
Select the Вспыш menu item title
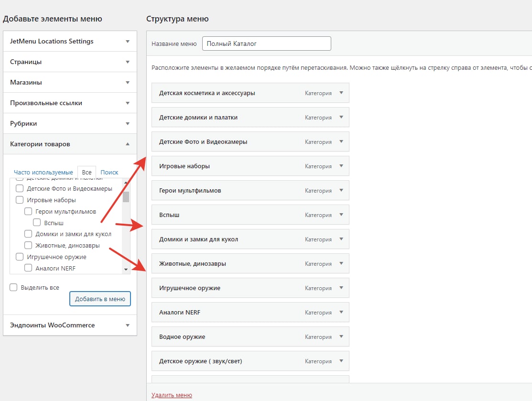[169, 215]
